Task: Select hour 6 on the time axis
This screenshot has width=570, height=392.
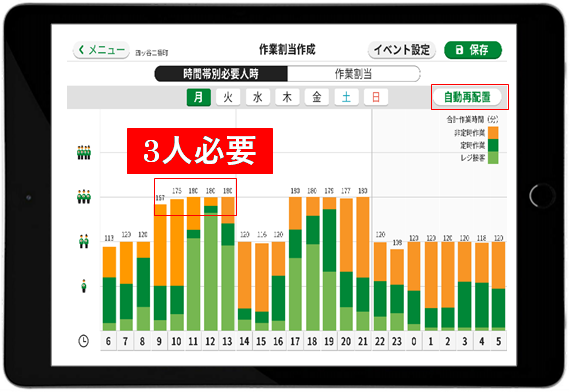Action: pyautogui.click(x=108, y=341)
